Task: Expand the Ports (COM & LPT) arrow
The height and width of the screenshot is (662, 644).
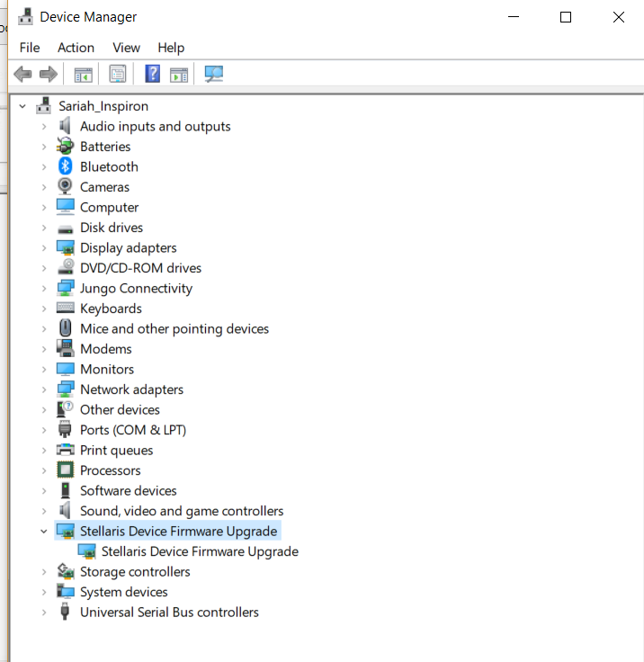Action: 44,430
